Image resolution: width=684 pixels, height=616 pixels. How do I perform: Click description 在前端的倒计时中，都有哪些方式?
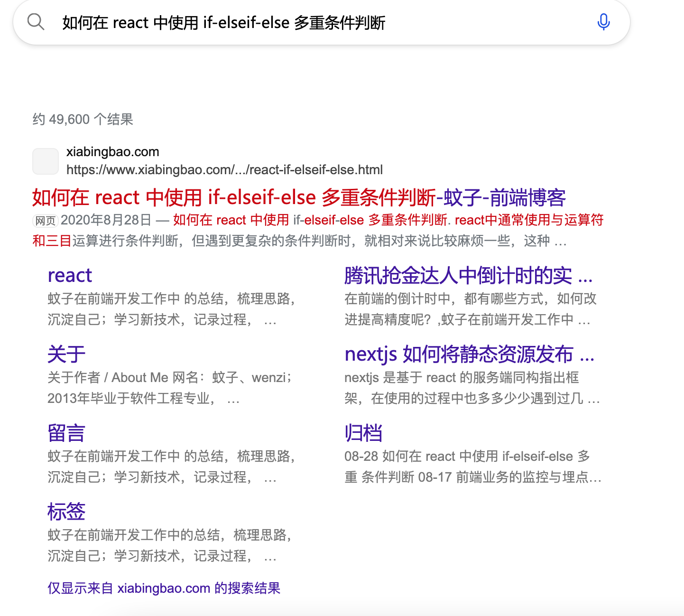pyautogui.click(x=471, y=299)
